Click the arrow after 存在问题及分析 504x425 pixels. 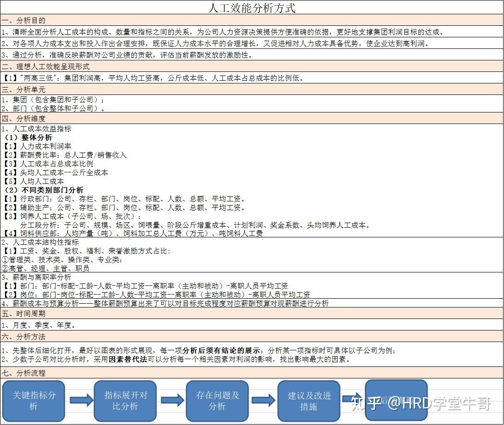click(x=264, y=400)
